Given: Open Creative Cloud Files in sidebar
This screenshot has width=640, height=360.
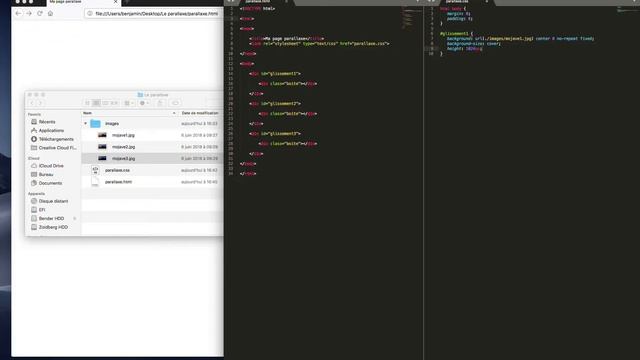Looking at the screenshot, I should click(x=57, y=148).
